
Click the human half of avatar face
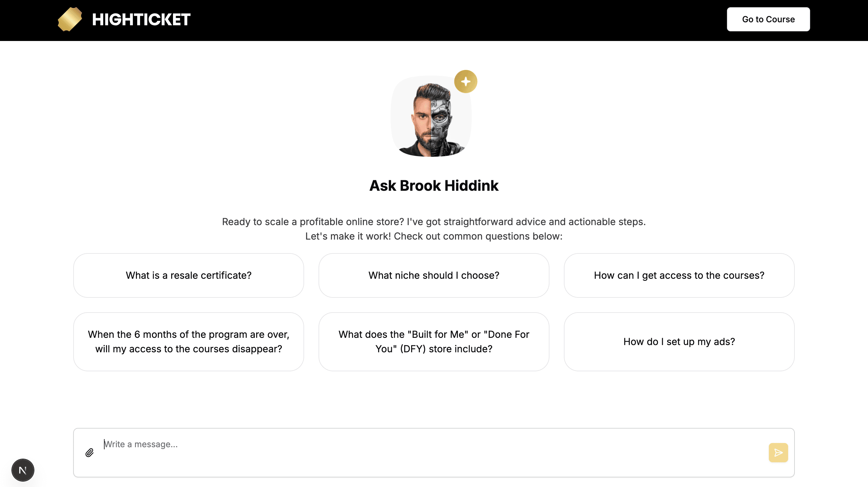tap(422, 118)
